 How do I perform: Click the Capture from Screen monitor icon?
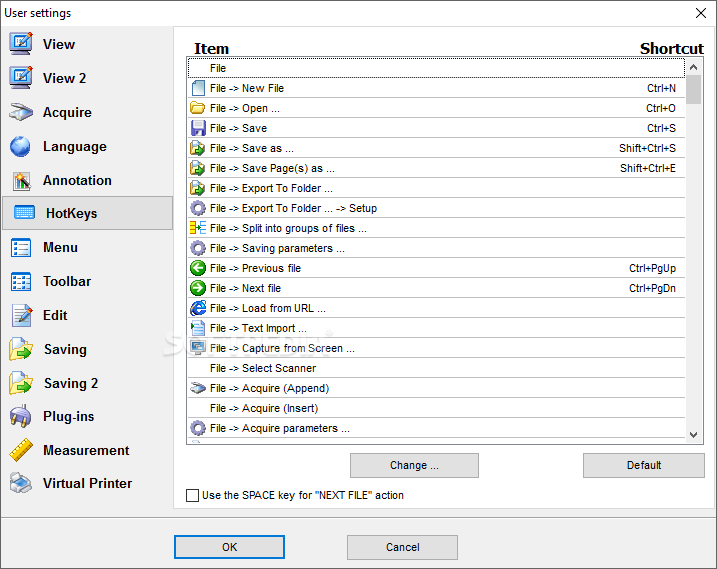(198, 348)
